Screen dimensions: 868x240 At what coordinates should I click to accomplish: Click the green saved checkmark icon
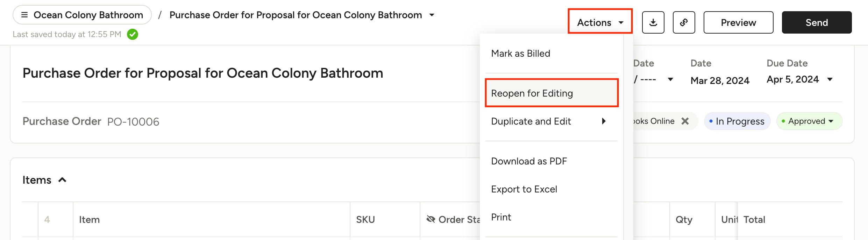133,34
